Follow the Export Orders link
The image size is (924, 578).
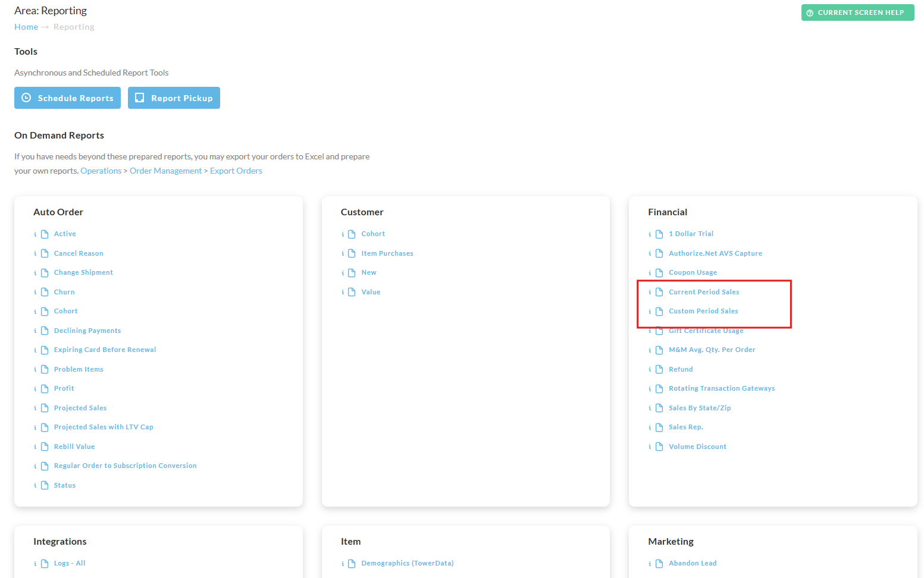[x=236, y=171]
